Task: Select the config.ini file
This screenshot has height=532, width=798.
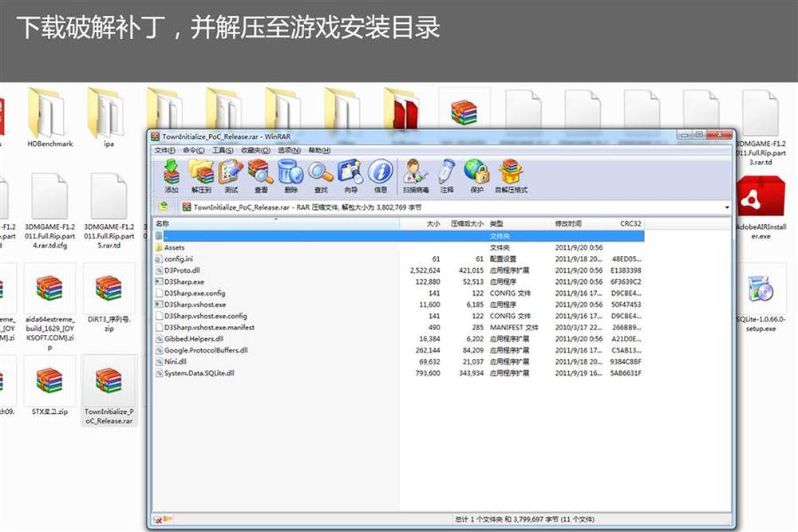Action: coord(399,259)
